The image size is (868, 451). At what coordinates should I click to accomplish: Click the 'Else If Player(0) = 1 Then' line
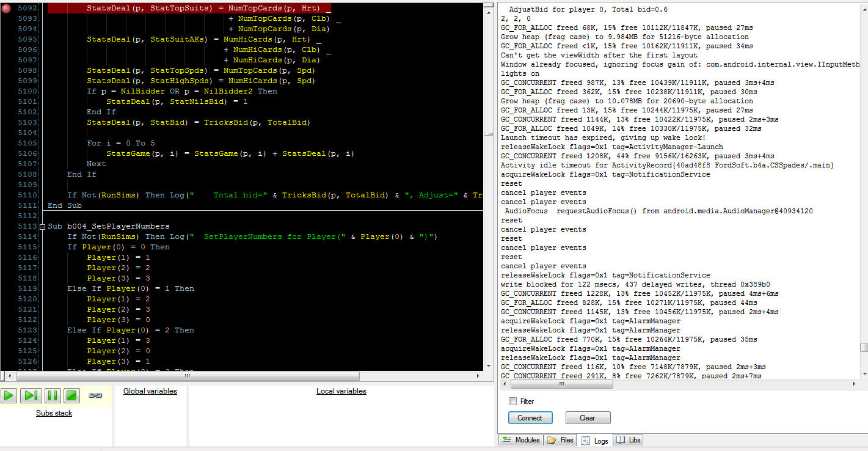131,288
